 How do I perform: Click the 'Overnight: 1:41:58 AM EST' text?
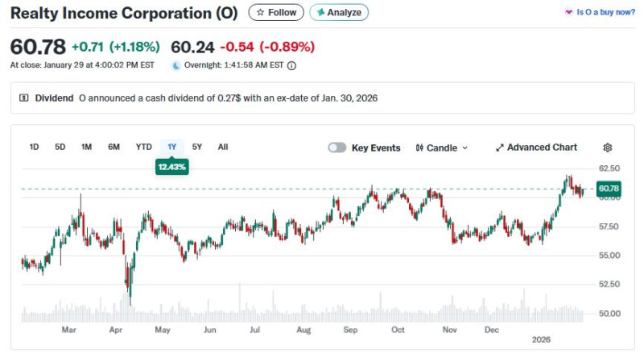(x=233, y=65)
